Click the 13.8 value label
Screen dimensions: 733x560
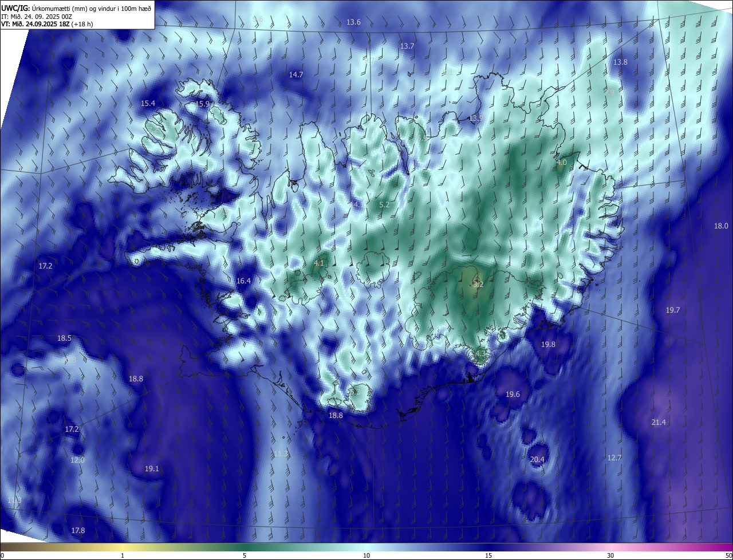tap(620, 62)
